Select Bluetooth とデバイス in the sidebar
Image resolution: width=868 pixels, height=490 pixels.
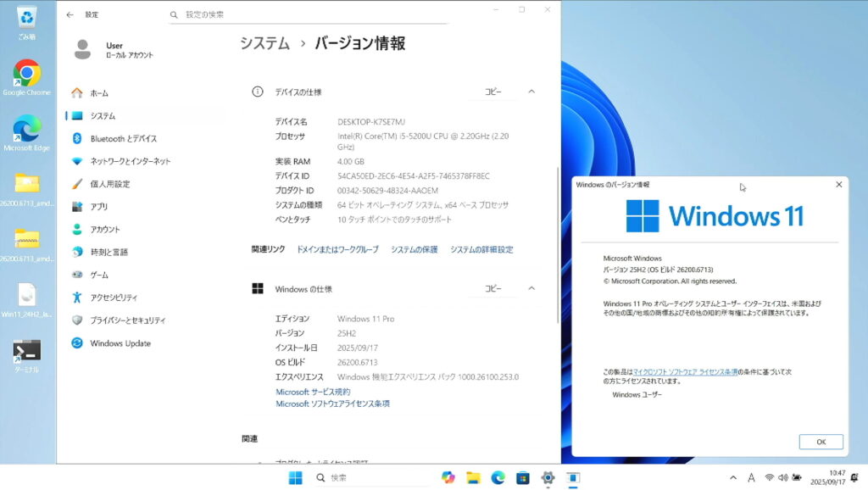(123, 138)
